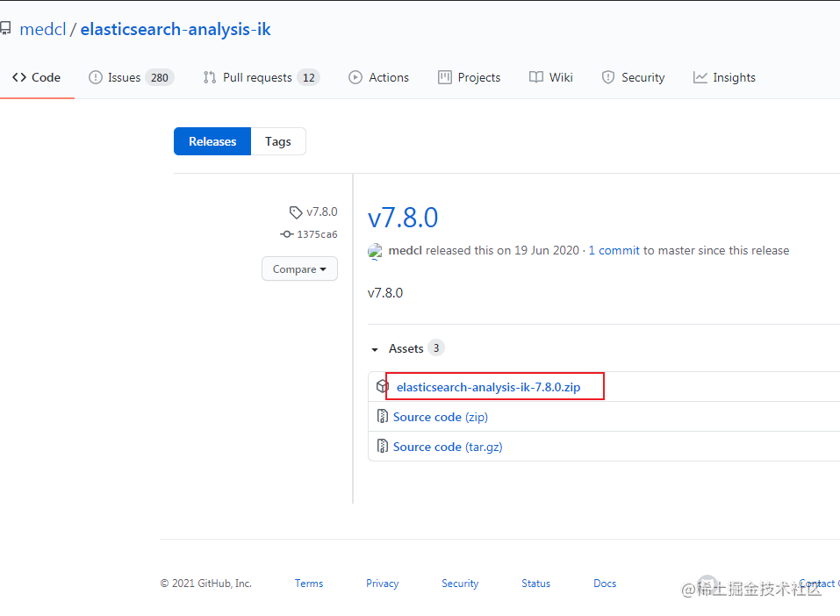840x616 pixels.
Task: Click the Wiki book icon
Action: click(535, 77)
